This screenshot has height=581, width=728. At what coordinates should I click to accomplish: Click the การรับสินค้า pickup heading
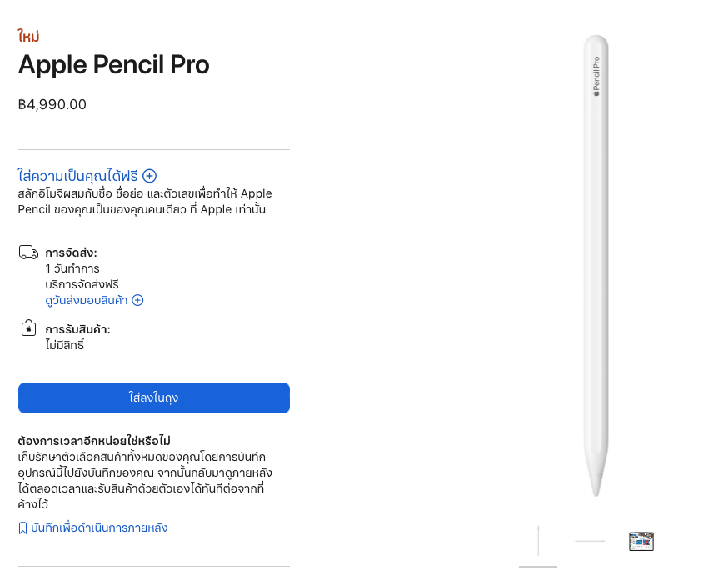77,329
